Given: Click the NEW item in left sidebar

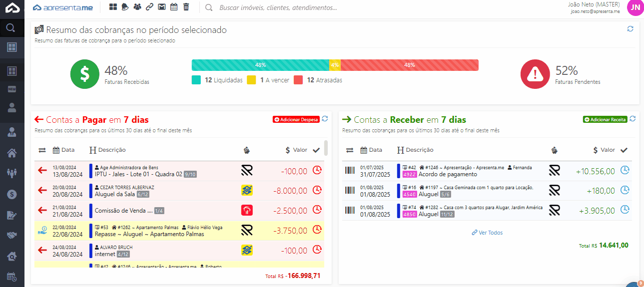Looking at the screenshot, I should click(x=12, y=89).
